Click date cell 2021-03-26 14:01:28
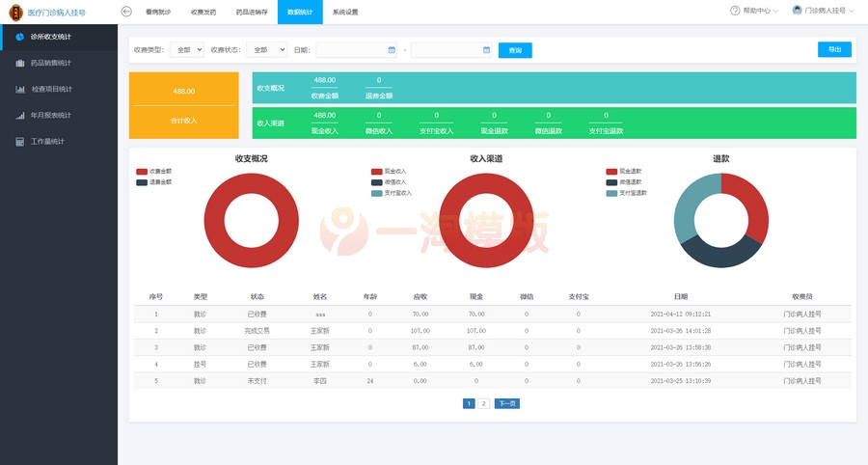 tap(681, 331)
